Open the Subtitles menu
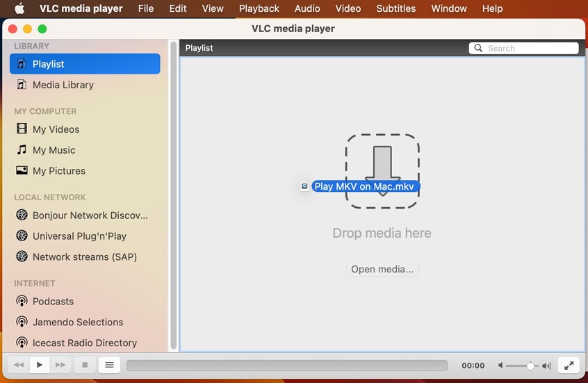 click(x=395, y=8)
